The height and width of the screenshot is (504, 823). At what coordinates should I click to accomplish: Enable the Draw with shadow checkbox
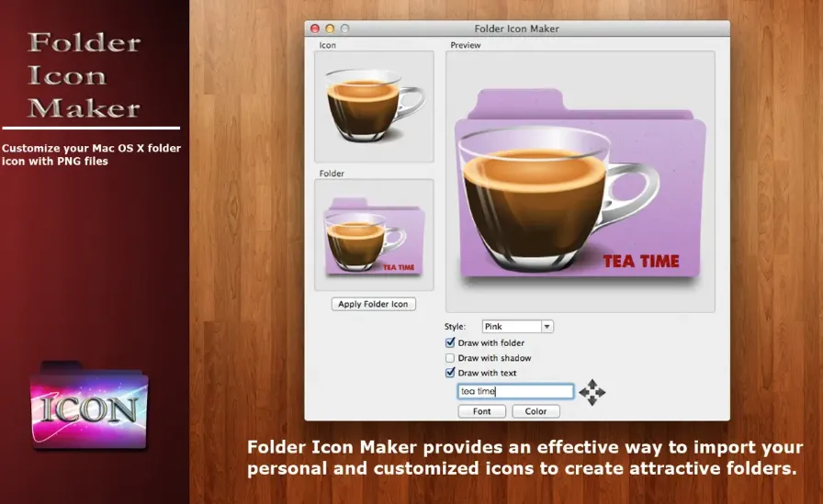click(x=450, y=358)
